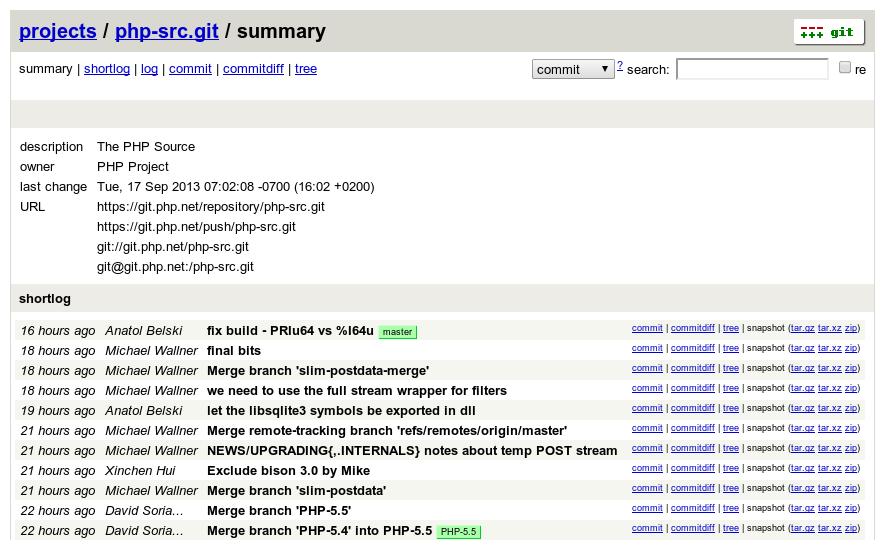Switch to the shortlog navigation item
885x540 pixels.
[107, 69]
